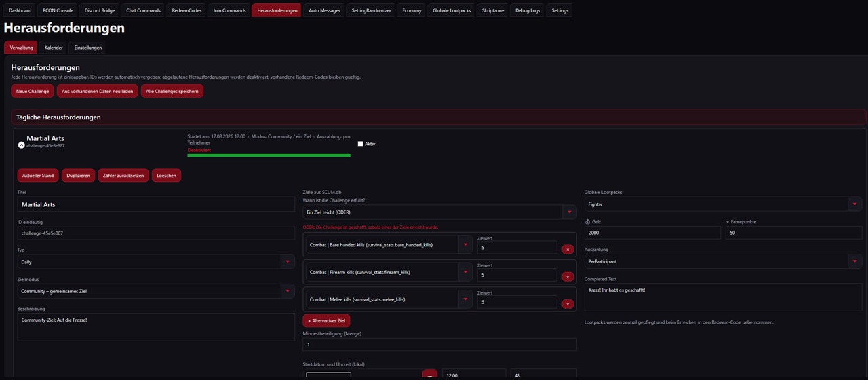Click the Famepunkte field showing 50
The image size is (868, 380).
[793, 233]
